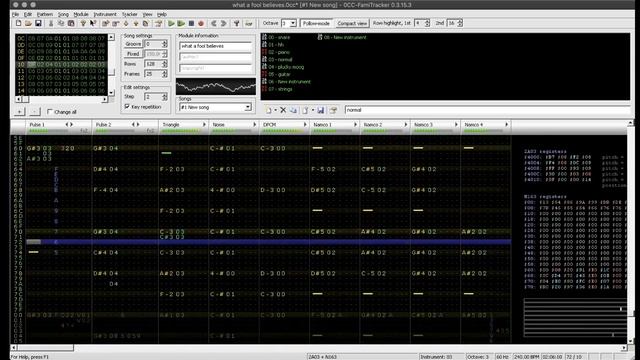Click the instrument name field 'normal'
Image resolution: width=640 pixels, height=360 pixels.
[488, 110]
